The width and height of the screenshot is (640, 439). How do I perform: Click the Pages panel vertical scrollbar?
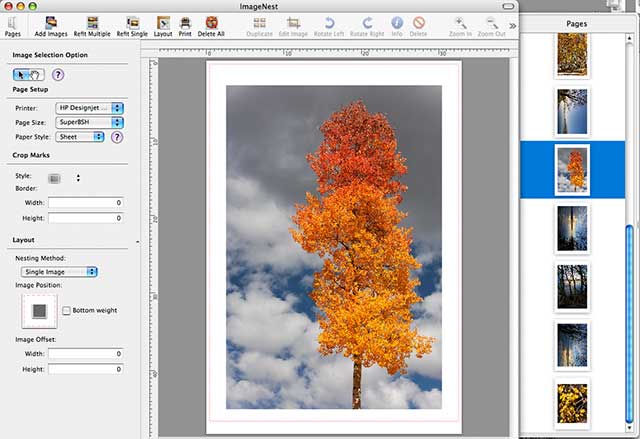tap(629, 231)
